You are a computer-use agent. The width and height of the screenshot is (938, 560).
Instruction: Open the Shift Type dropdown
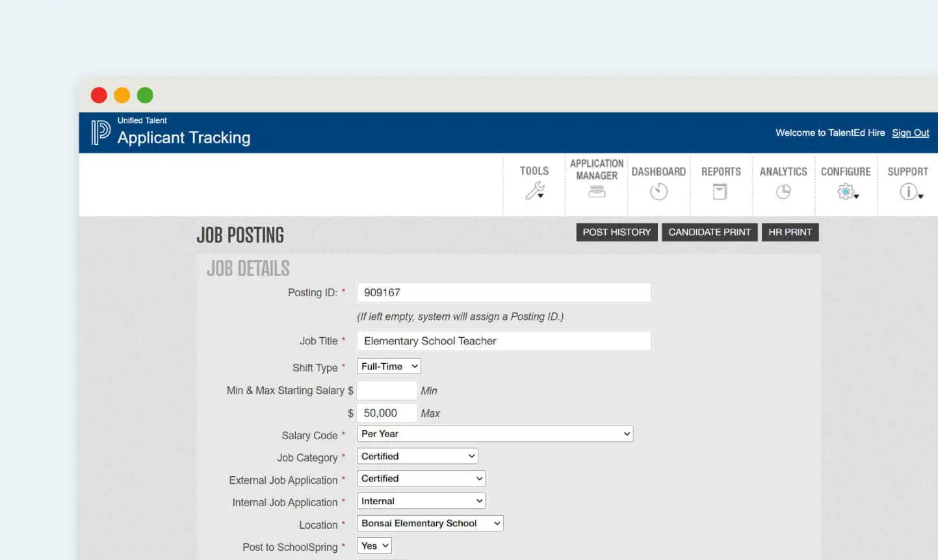point(388,366)
